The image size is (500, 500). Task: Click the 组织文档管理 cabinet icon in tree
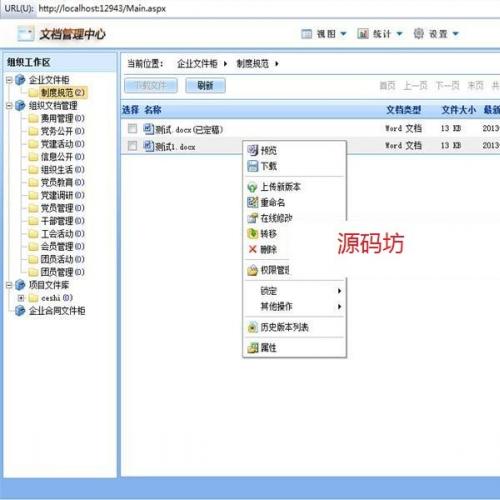pos(20,106)
